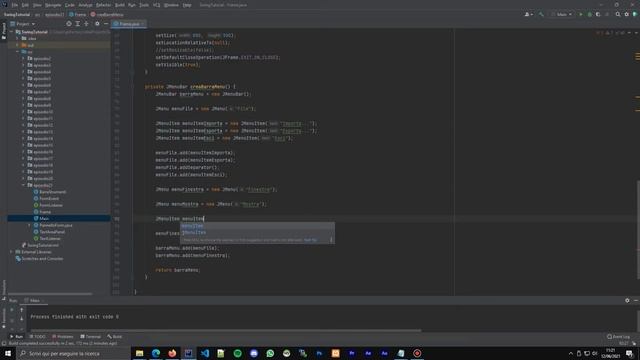Collapse the src folder
The image size is (640, 360).
(17, 52)
